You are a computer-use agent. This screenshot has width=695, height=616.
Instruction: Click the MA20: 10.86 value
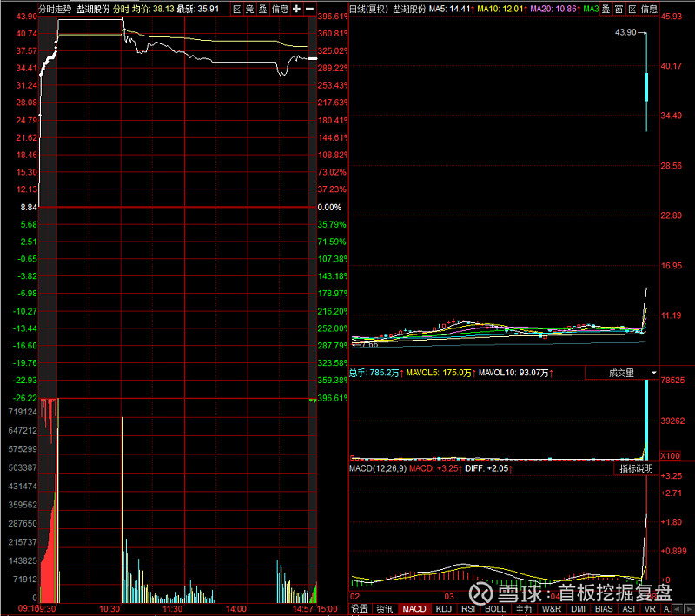point(555,9)
